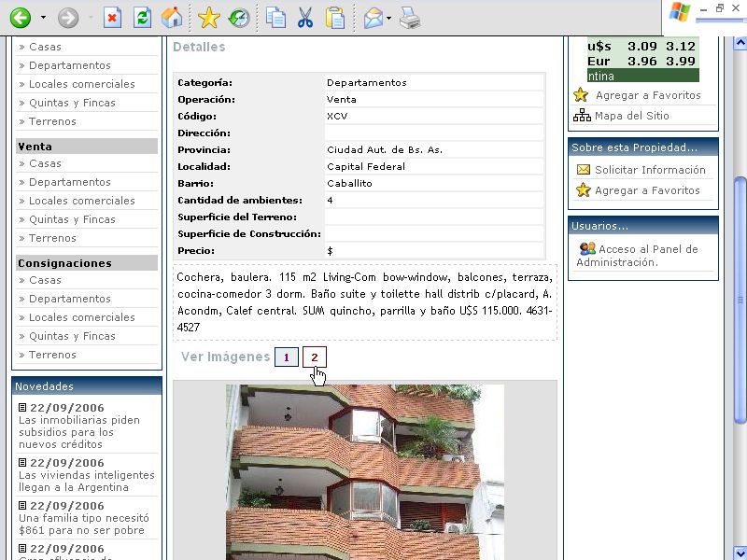
Task: Show image 1 in Ver Imágenes
Action: 287,357
